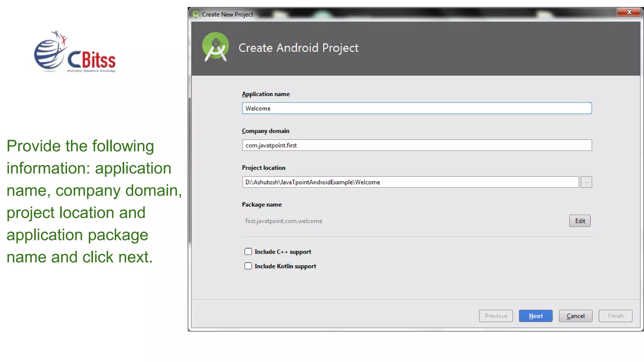Click the Company domain input field

[417, 145]
